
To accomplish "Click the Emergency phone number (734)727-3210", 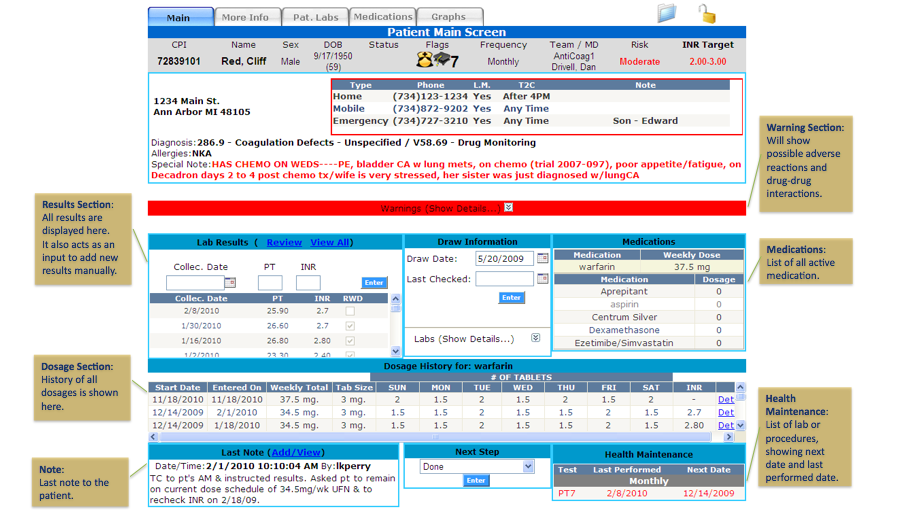I will pos(430,121).
